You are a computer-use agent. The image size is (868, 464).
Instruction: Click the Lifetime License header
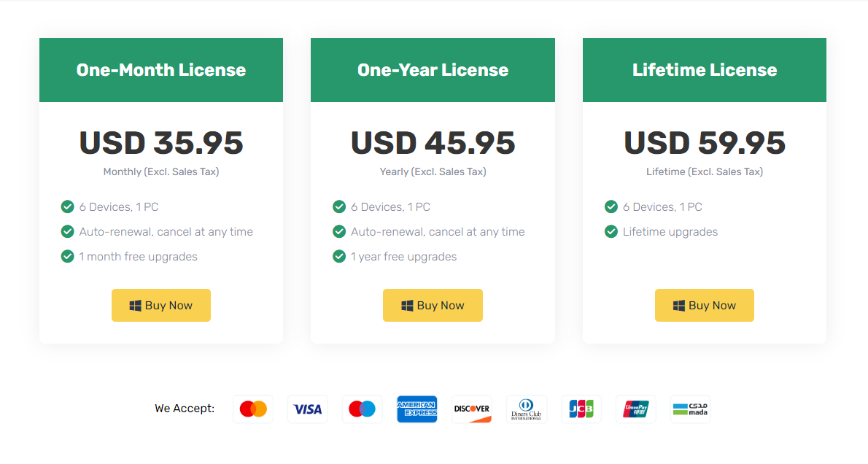(x=705, y=70)
